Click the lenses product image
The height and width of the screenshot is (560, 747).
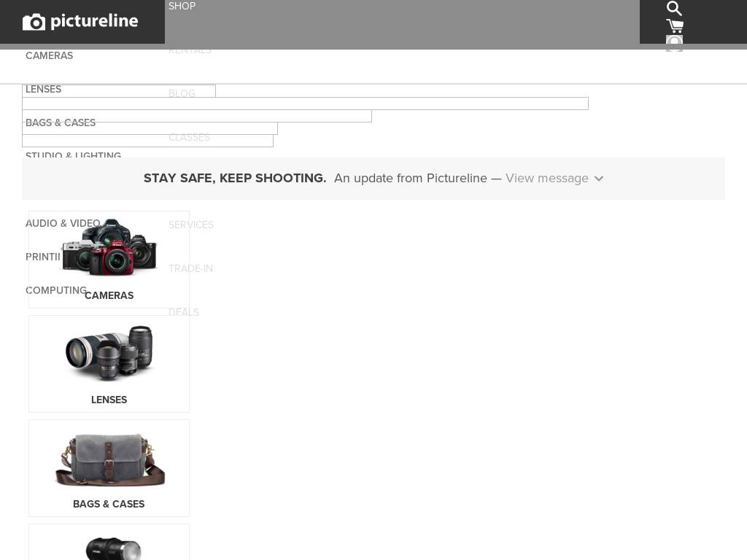(x=109, y=353)
